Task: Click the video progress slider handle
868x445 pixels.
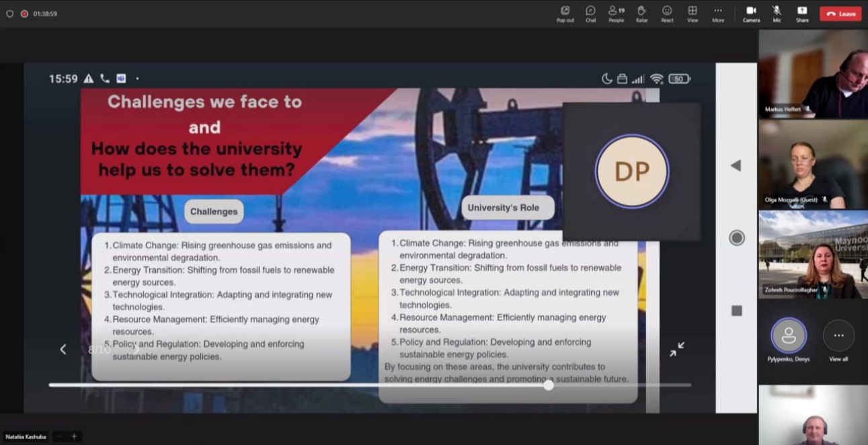Action: (549, 385)
